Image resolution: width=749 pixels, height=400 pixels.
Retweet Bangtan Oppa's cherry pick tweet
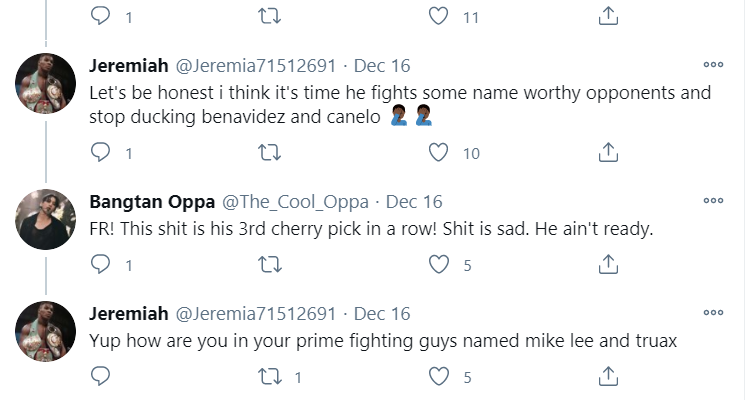pyautogui.click(x=270, y=264)
